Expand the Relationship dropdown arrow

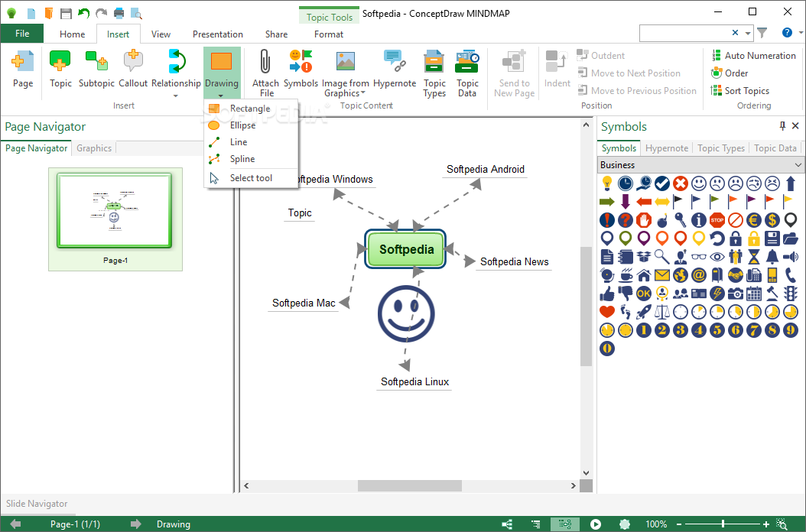[x=176, y=96]
